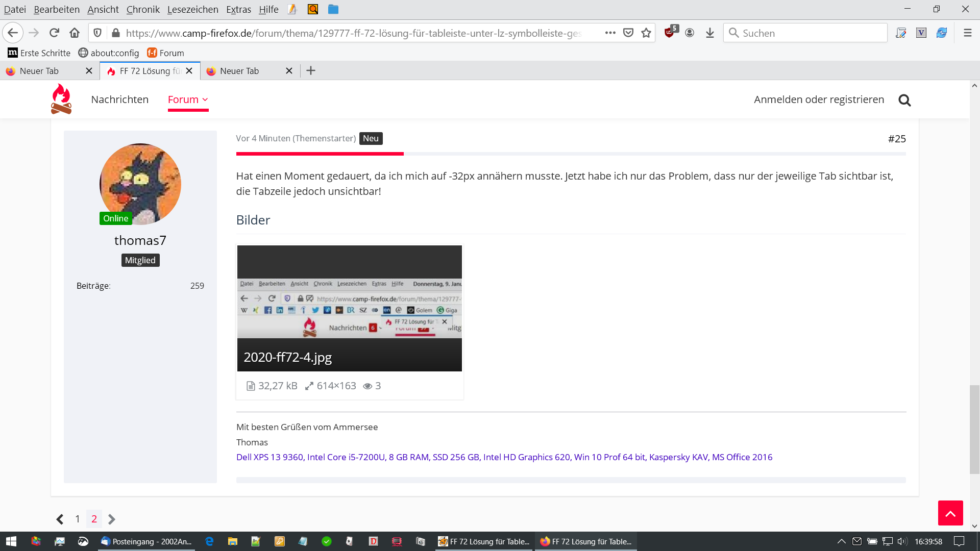Screen dimensions: 980x551
Task: Go to forum page 1
Action: pos(78,519)
